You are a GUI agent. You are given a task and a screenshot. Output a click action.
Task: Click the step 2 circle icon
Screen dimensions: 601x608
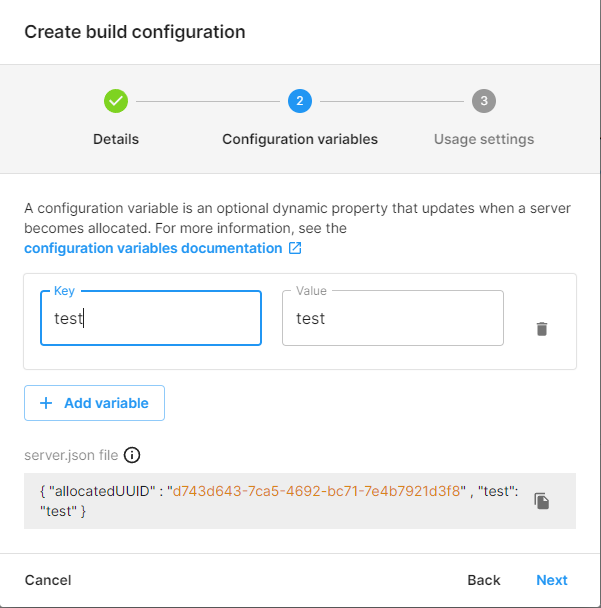click(299, 101)
